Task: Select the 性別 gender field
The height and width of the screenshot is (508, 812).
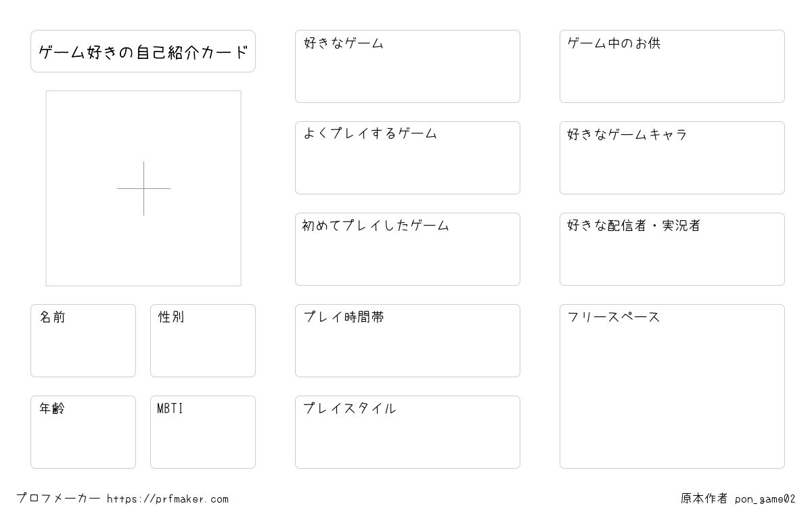Action: [203, 341]
